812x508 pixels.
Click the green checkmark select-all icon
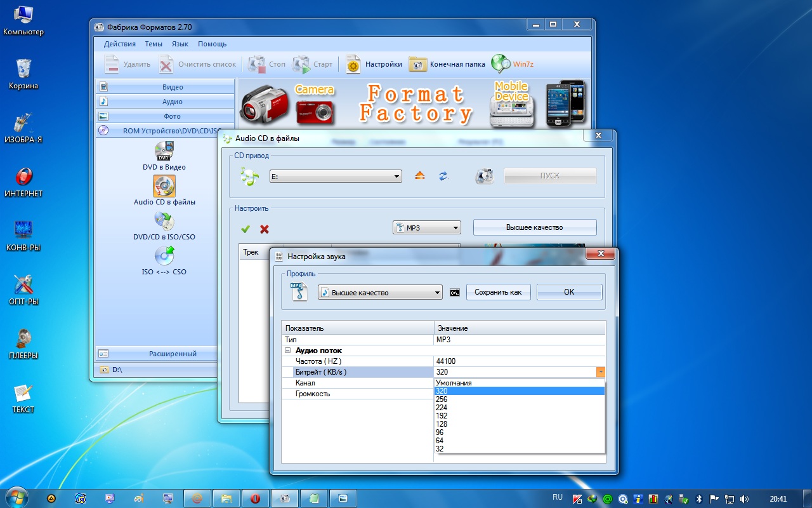[246, 229]
